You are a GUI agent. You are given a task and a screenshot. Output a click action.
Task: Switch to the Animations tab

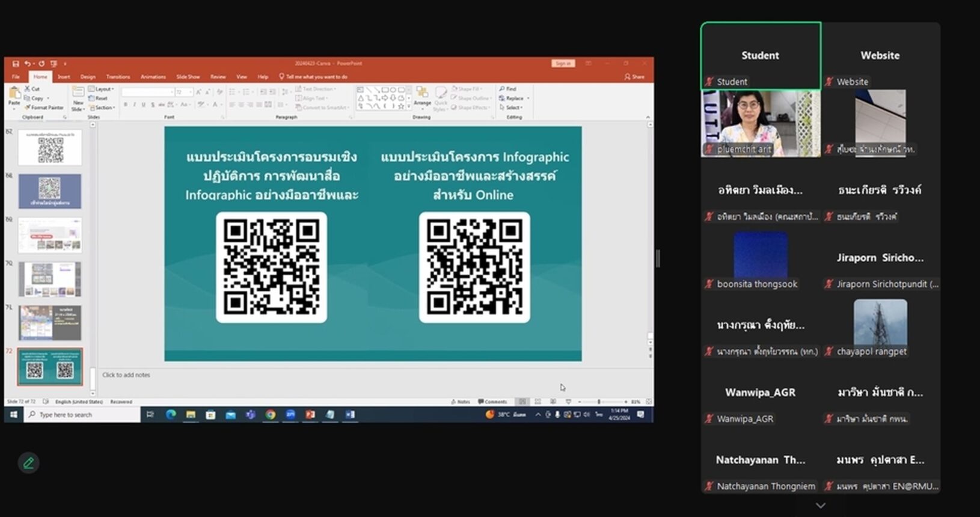click(x=153, y=77)
